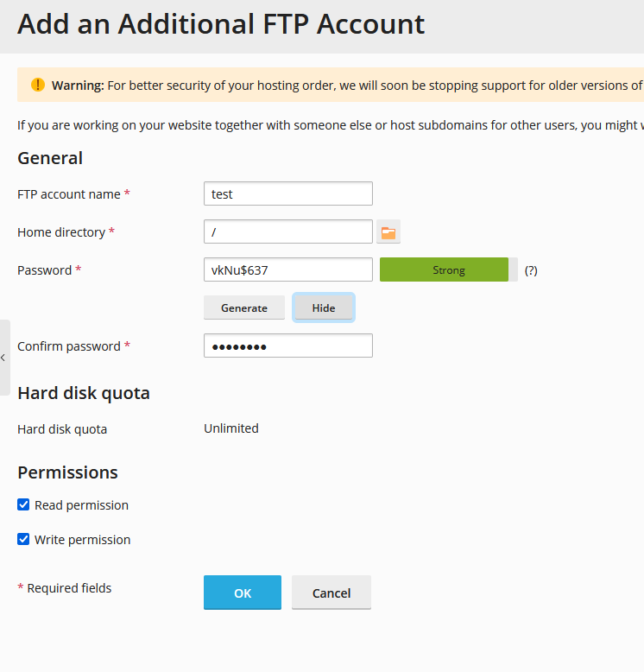Focus the Confirm password field
644x672 pixels.
pyautogui.click(x=288, y=346)
